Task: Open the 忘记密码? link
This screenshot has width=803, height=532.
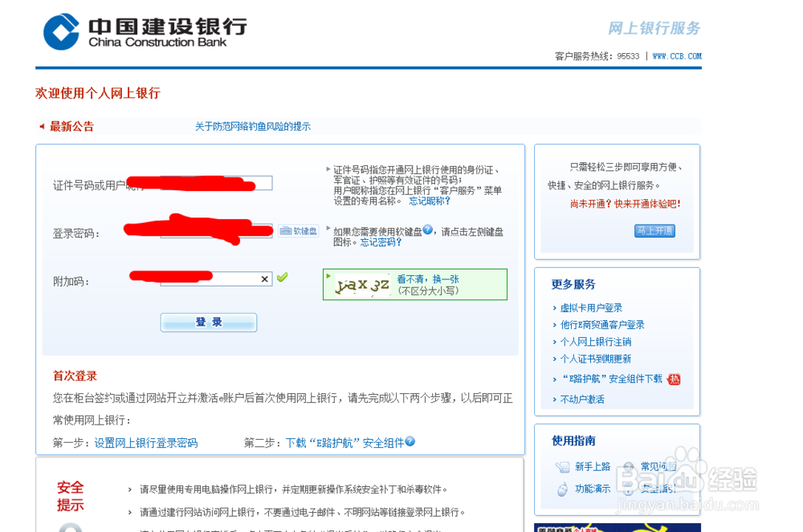Action: [381, 242]
